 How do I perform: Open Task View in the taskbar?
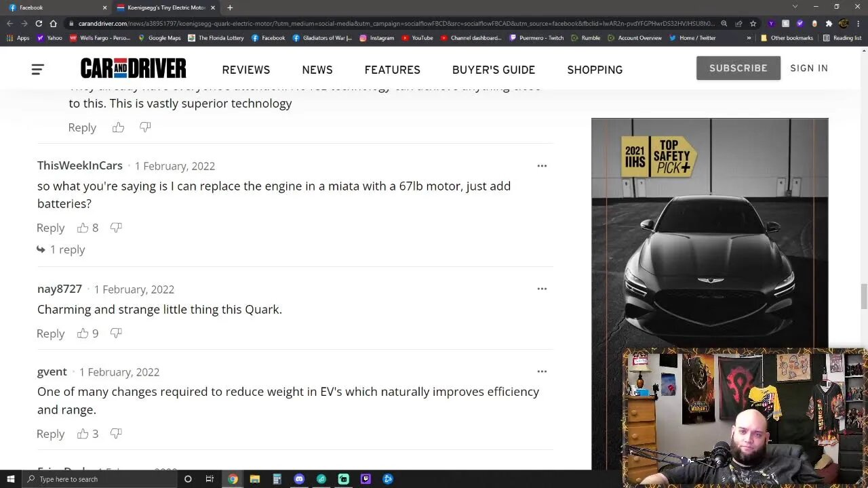(210, 479)
